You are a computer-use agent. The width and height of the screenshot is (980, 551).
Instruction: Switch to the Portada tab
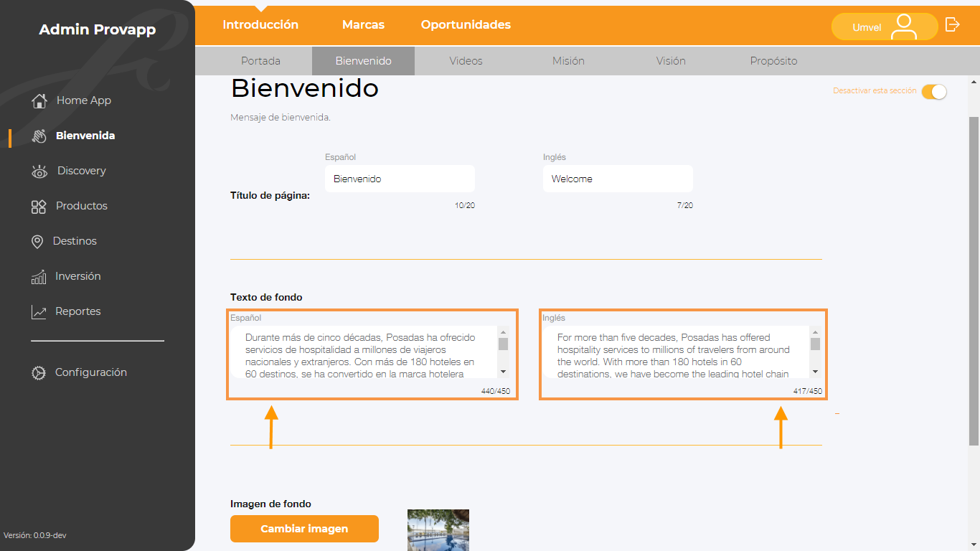click(x=260, y=61)
